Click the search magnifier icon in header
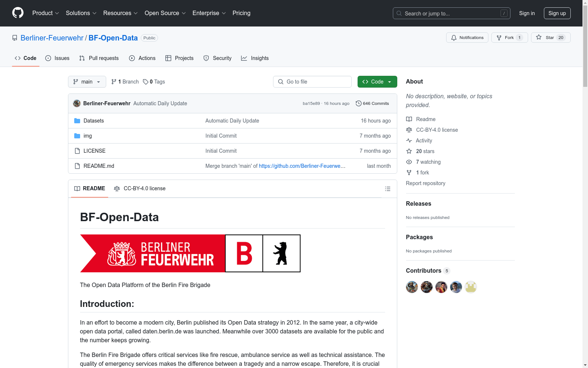 tap(399, 13)
